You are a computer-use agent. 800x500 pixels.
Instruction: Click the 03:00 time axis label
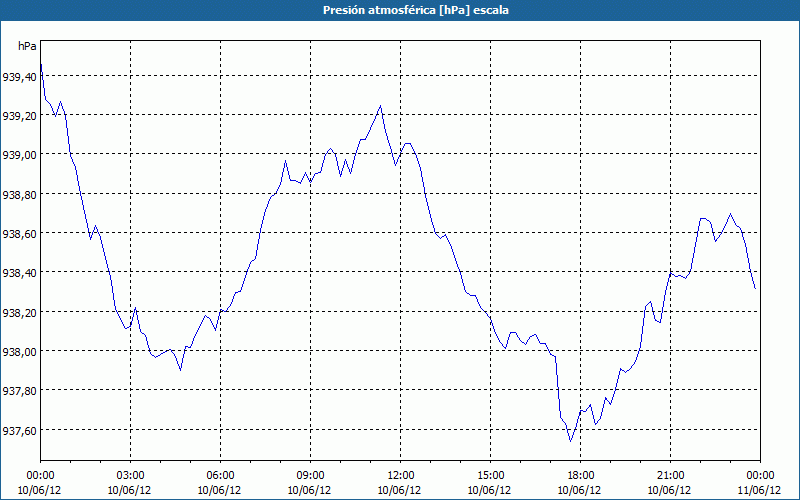131,476
